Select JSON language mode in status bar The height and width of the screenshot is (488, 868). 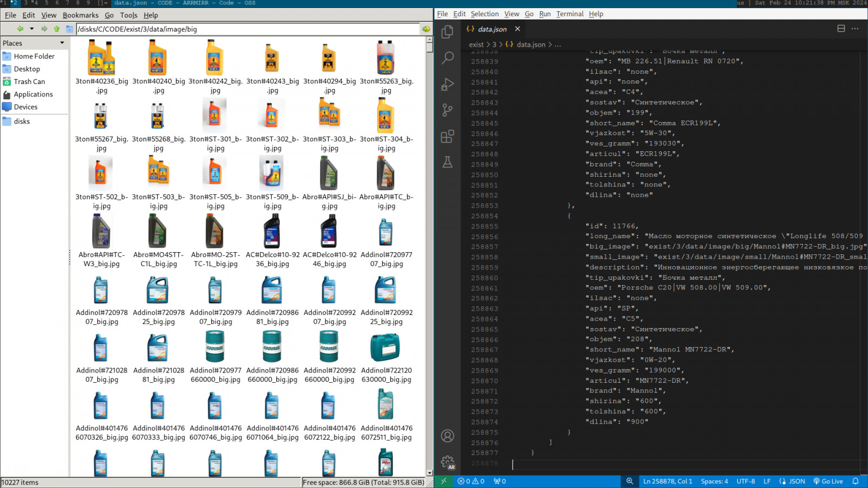click(792, 481)
